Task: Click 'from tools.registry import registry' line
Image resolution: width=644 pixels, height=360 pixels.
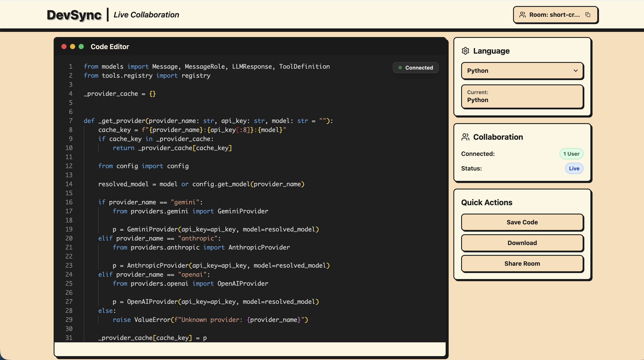Action: (x=147, y=76)
